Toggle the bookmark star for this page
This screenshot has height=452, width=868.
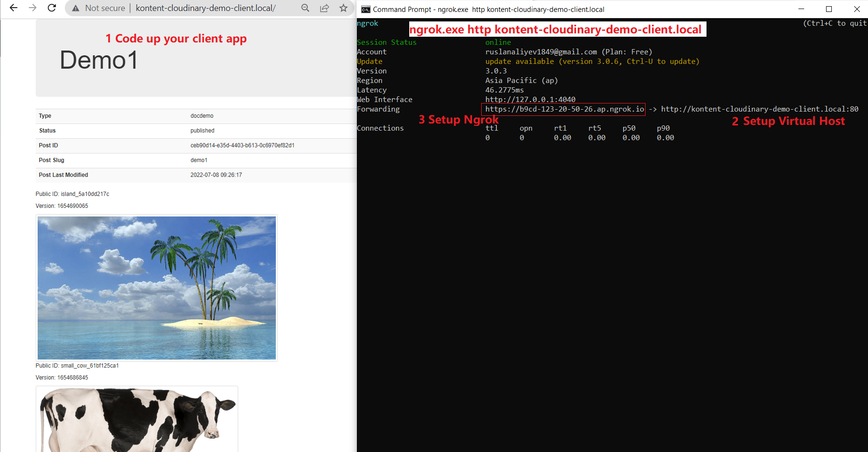pyautogui.click(x=344, y=8)
